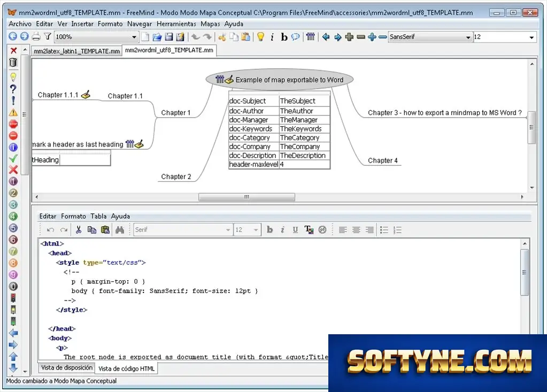The height and width of the screenshot is (392, 547).
Task: Open the Mapas menu
Action: click(210, 24)
